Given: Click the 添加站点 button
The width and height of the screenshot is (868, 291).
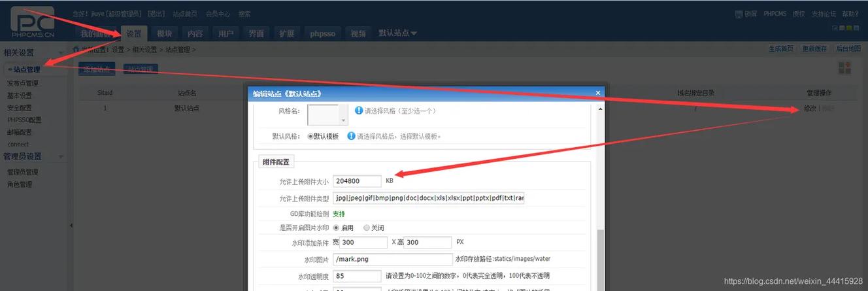Looking at the screenshot, I should [97, 69].
